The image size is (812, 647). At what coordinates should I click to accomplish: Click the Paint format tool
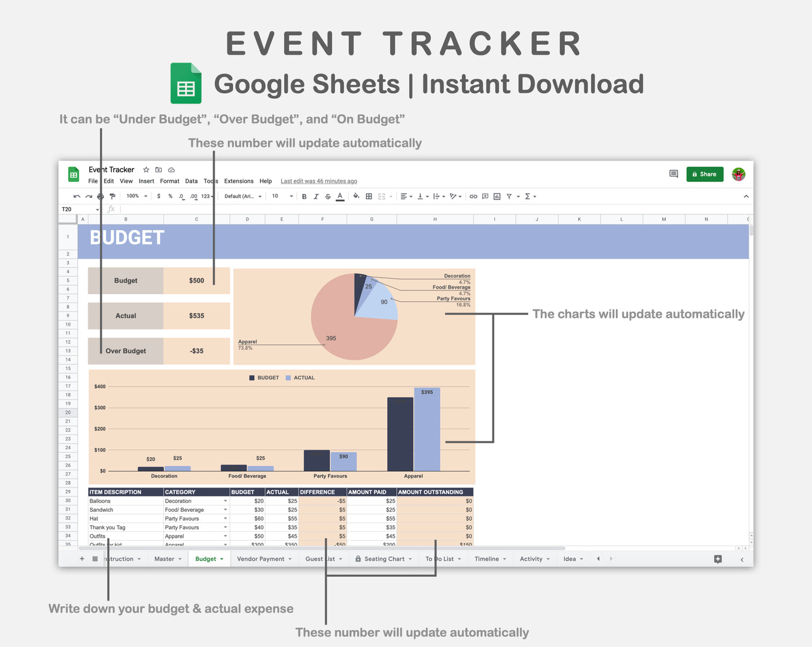click(x=112, y=196)
